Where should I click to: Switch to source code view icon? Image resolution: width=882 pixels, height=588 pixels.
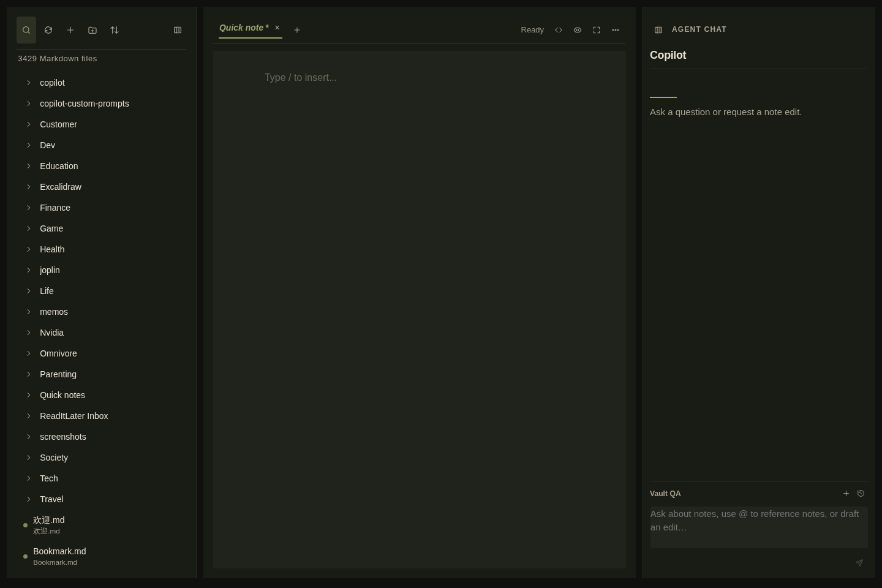pos(559,30)
